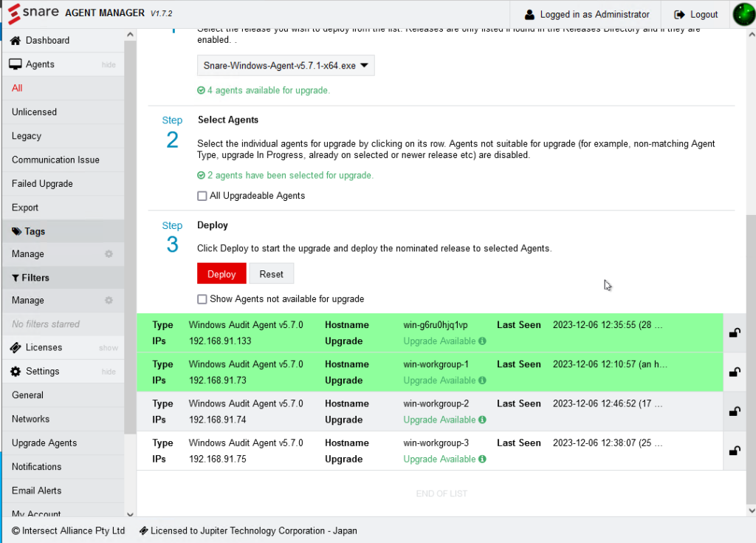Click the unlock icon for win-workgroup-3
This screenshot has width=756, height=543.
[x=735, y=451]
